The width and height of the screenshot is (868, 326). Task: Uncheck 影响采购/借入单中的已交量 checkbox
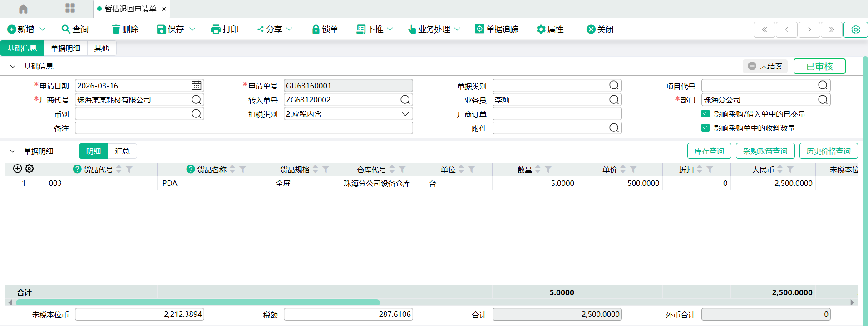[x=705, y=114]
